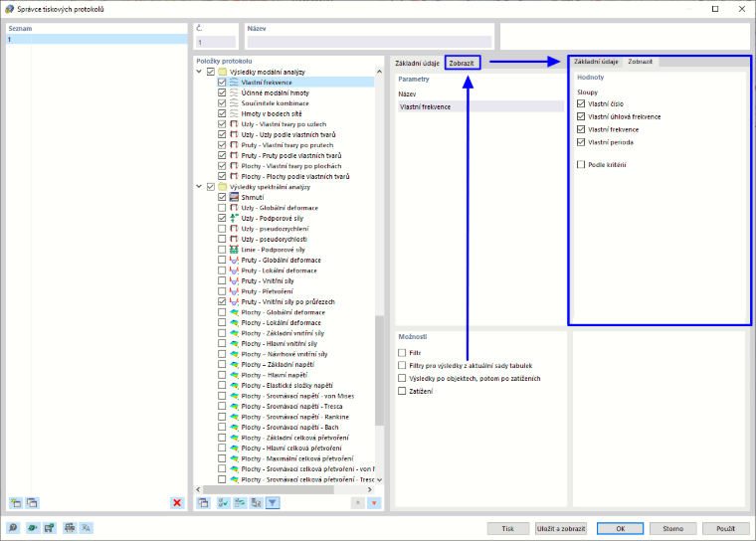Click the Uzly - Podporové síly support icon
Image resolution: width=756 pixels, height=541 pixels.
click(234, 218)
